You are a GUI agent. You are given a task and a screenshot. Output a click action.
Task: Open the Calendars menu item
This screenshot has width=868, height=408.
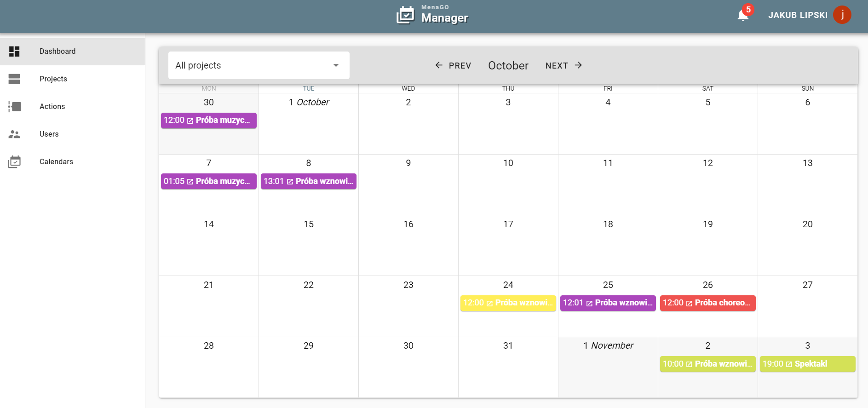[x=56, y=162]
